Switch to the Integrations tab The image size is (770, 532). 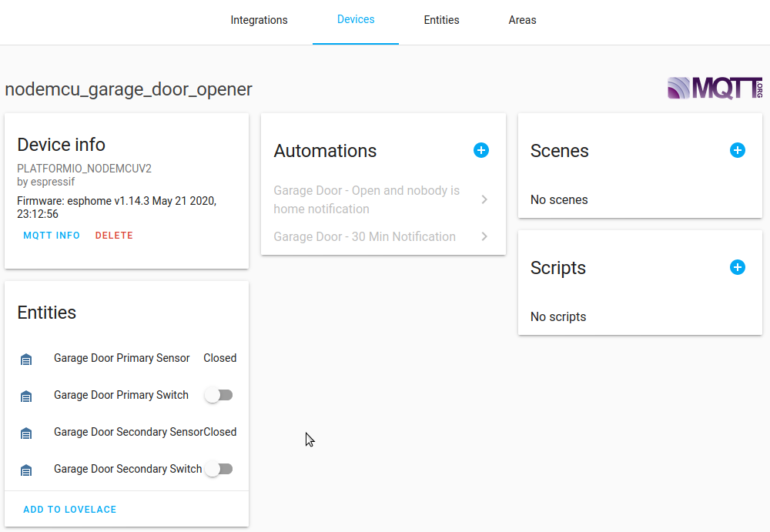click(x=259, y=20)
